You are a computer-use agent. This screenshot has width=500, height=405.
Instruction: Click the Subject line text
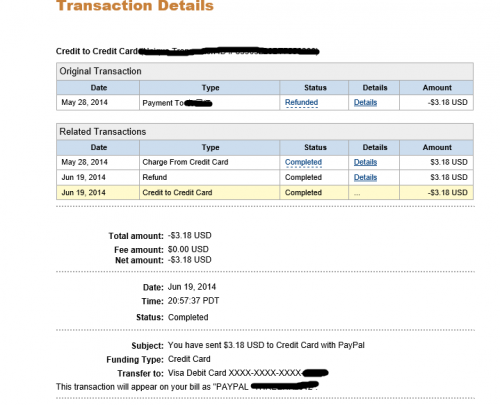[x=266, y=345]
